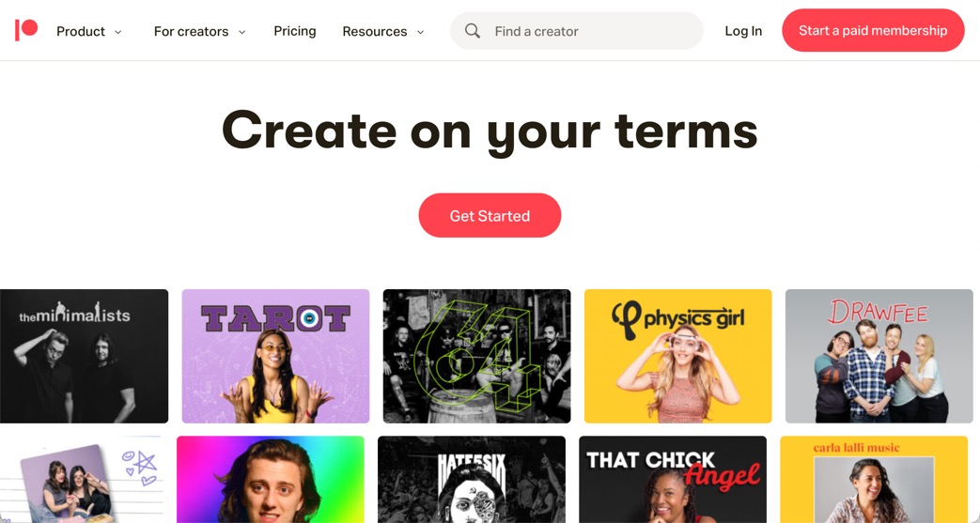Expand the Resources menu chevron
This screenshot has height=523, width=980.
(x=421, y=32)
